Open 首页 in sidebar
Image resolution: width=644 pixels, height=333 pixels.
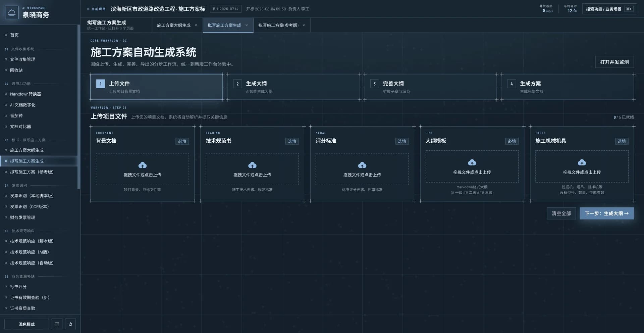39,35
